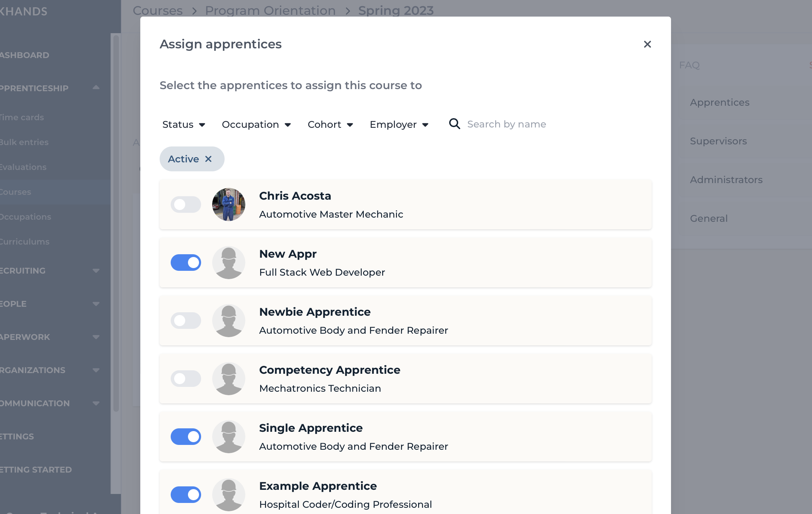This screenshot has height=514, width=812.
Task: Open the Employer filter dropdown
Action: coord(399,124)
